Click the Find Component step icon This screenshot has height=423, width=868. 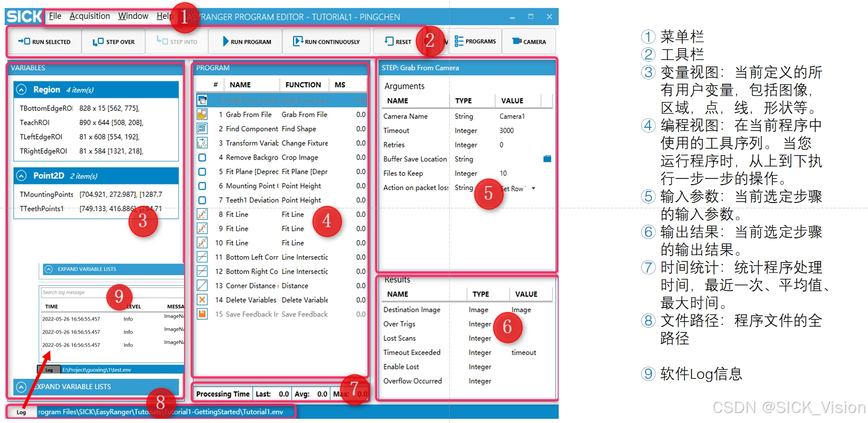pos(202,128)
